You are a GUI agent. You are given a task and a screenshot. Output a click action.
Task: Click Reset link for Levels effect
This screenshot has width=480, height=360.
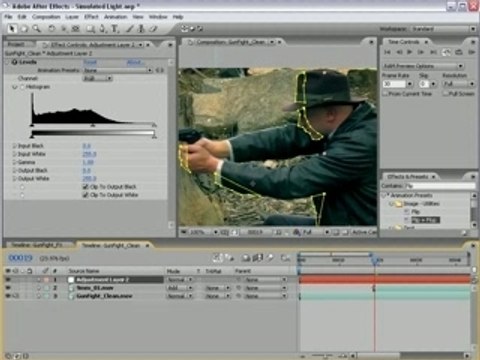click(x=90, y=62)
